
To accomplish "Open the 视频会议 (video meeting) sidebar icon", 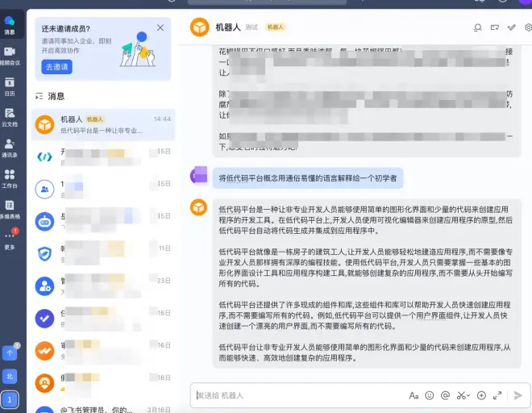I will 10,54.
